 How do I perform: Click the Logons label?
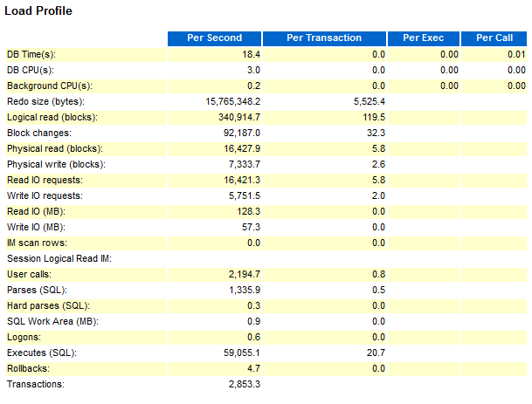pyautogui.click(x=24, y=337)
